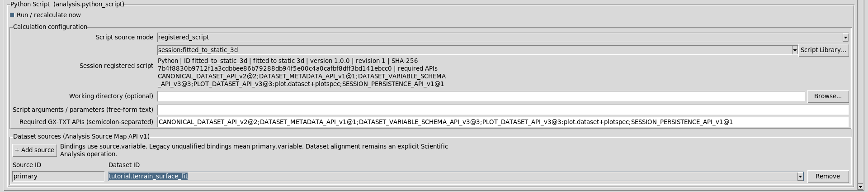Focus the Working directory text field

(481, 96)
